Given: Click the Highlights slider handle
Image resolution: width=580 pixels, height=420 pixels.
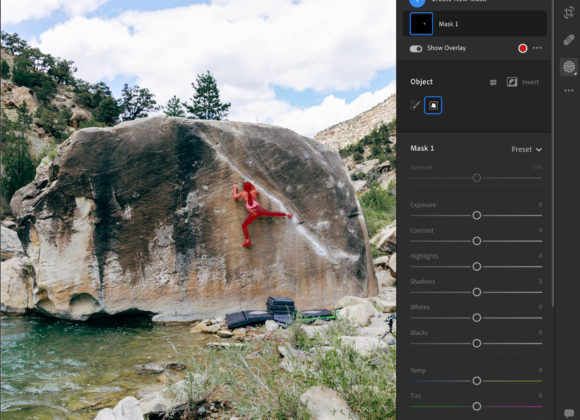Looking at the screenshot, I should coord(477,266).
